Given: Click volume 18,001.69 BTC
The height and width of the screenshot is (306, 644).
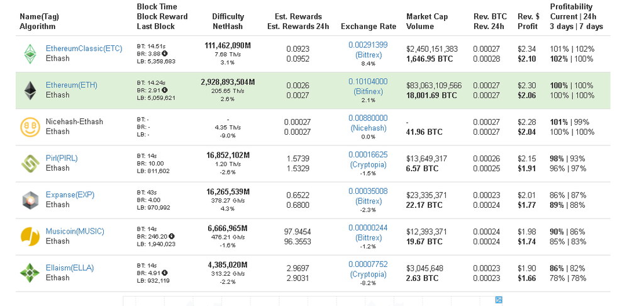Looking at the screenshot, I should tap(431, 96).
